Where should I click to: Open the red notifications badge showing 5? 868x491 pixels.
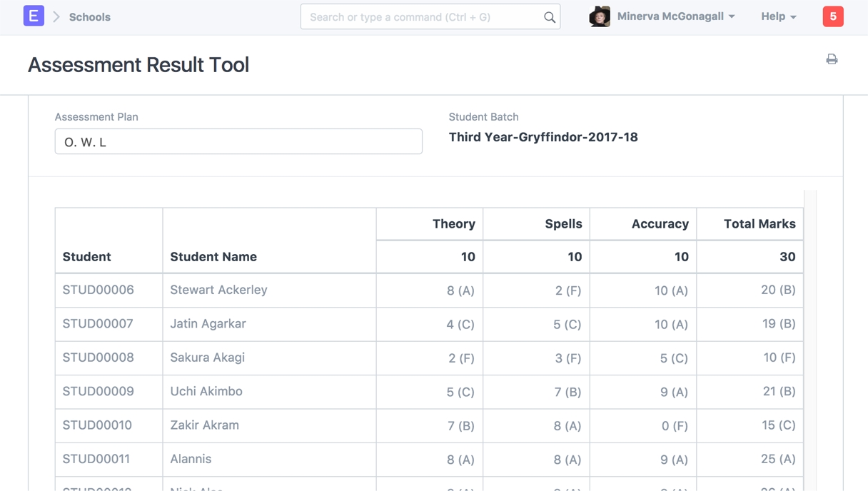click(832, 16)
